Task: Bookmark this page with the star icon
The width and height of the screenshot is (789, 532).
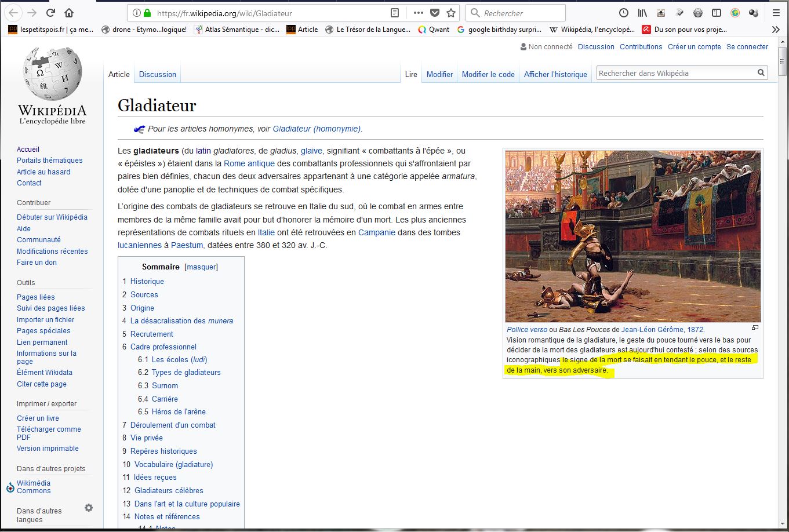Action: coord(451,13)
